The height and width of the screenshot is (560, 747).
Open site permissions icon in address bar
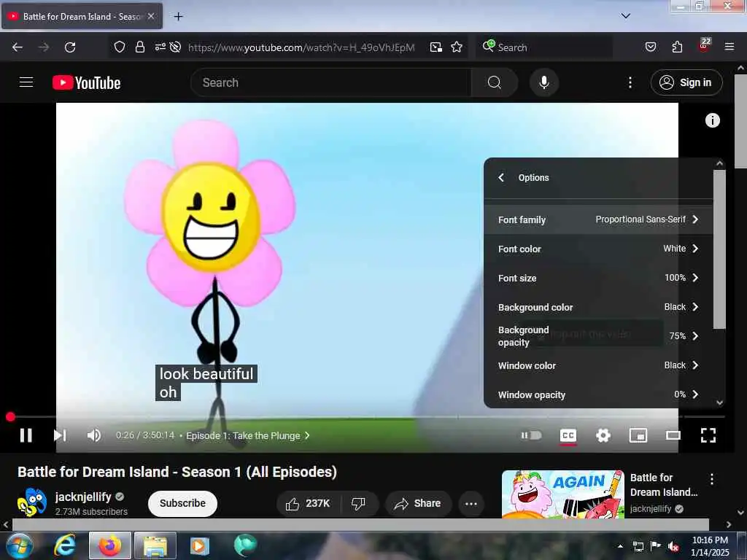[x=160, y=47]
